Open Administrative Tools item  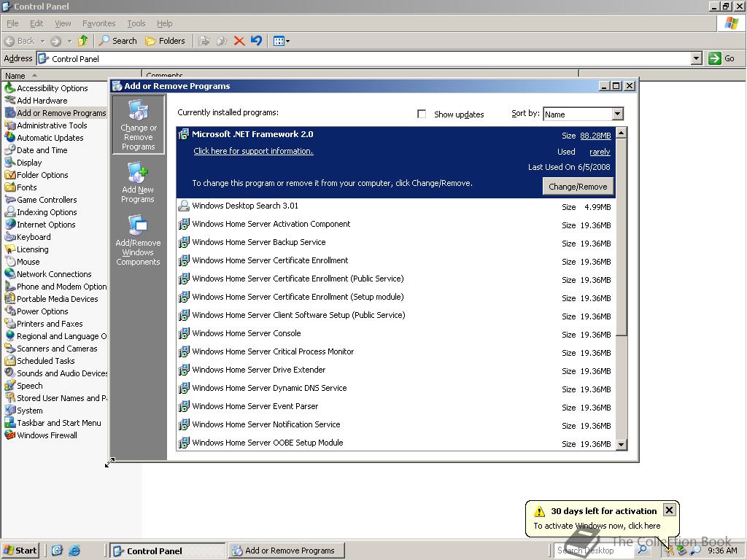tap(46, 125)
